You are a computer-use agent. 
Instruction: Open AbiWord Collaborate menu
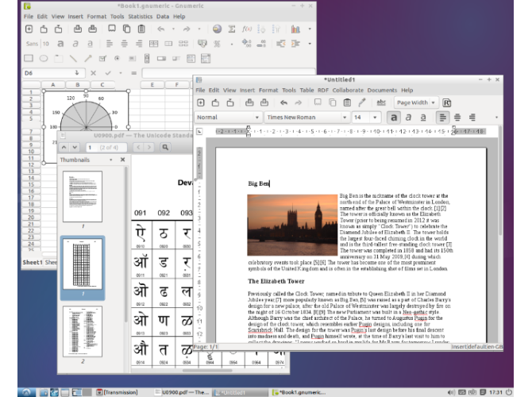point(348,91)
